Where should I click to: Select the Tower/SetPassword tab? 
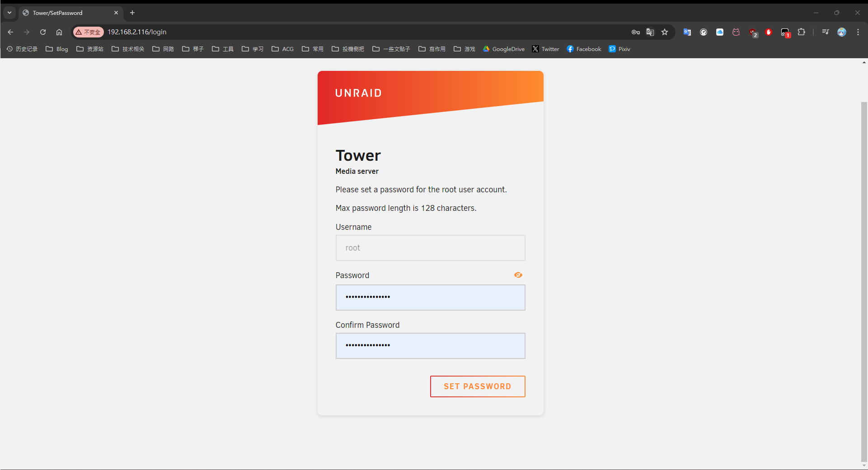[71, 13]
